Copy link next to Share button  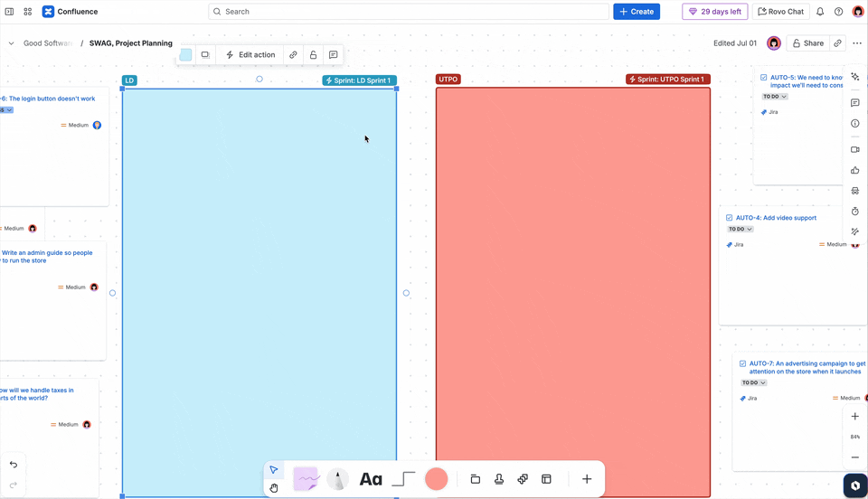pyautogui.click(x=837, y=43)
